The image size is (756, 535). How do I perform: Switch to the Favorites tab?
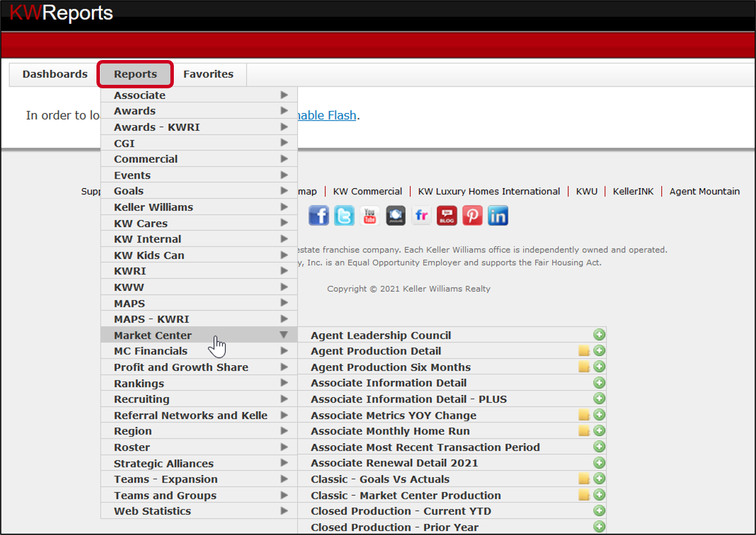click(208, 74)
